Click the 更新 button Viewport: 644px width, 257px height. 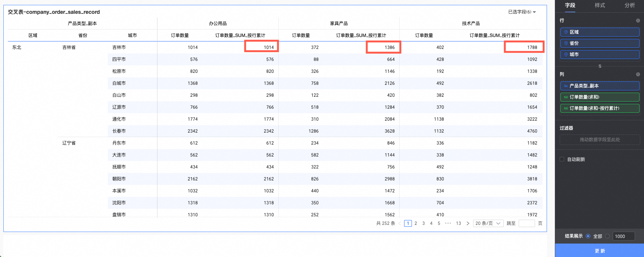[600, 251]
